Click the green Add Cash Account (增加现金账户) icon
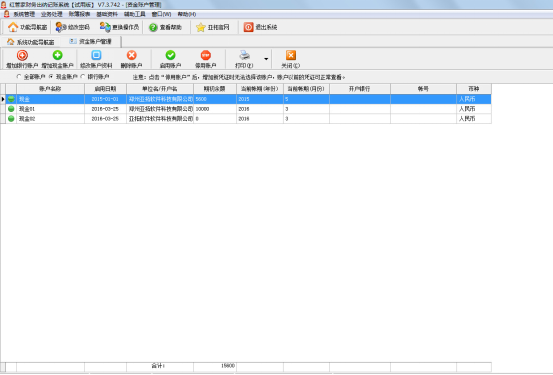Image resolution: width=553 pixels, height=375 pixels. [57, 55]
